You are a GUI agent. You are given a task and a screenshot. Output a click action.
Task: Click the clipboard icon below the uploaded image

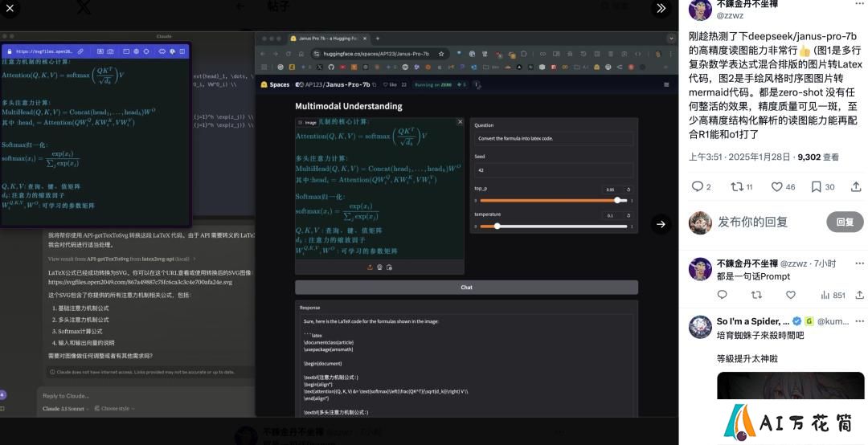coord(389,267)
